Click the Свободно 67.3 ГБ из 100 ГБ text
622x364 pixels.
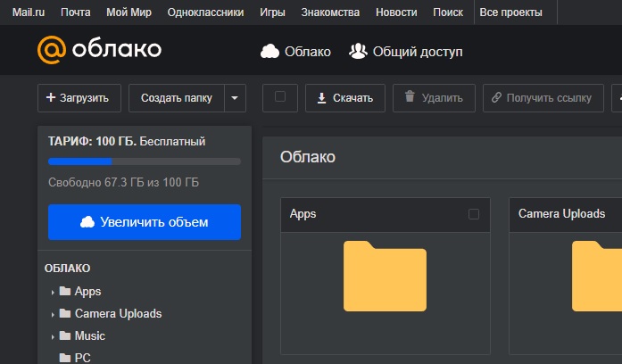(123, 182)
